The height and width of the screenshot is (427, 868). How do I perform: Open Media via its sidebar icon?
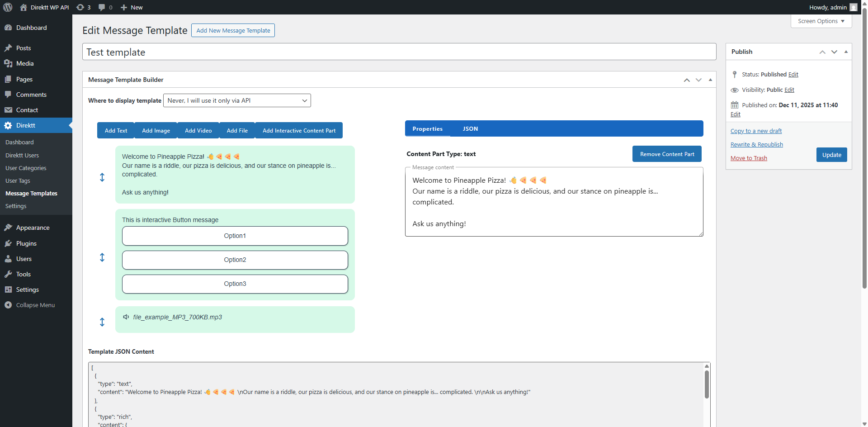pos(8,63)
